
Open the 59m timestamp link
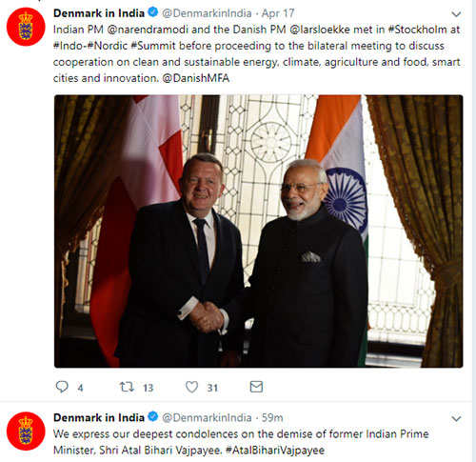(272, 417)
